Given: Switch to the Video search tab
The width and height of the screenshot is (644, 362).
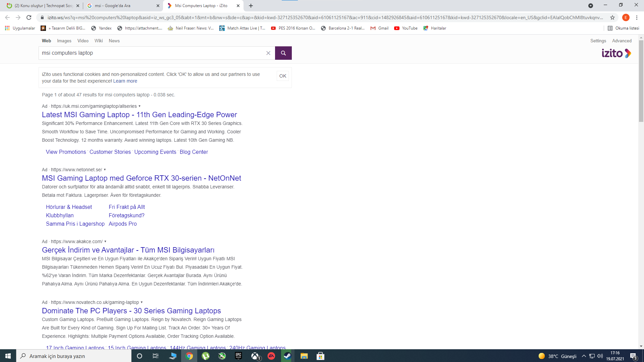Looking at the screenshot, I should tap(83, 41).
